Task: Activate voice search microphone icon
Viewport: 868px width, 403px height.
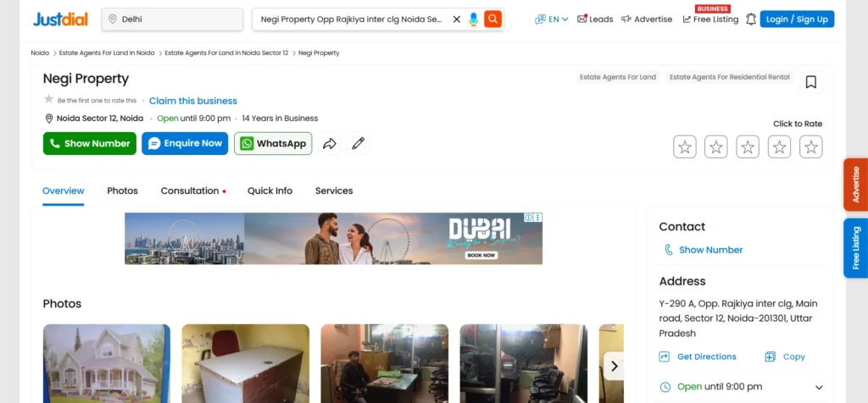Action: click(x=474, y=19)
